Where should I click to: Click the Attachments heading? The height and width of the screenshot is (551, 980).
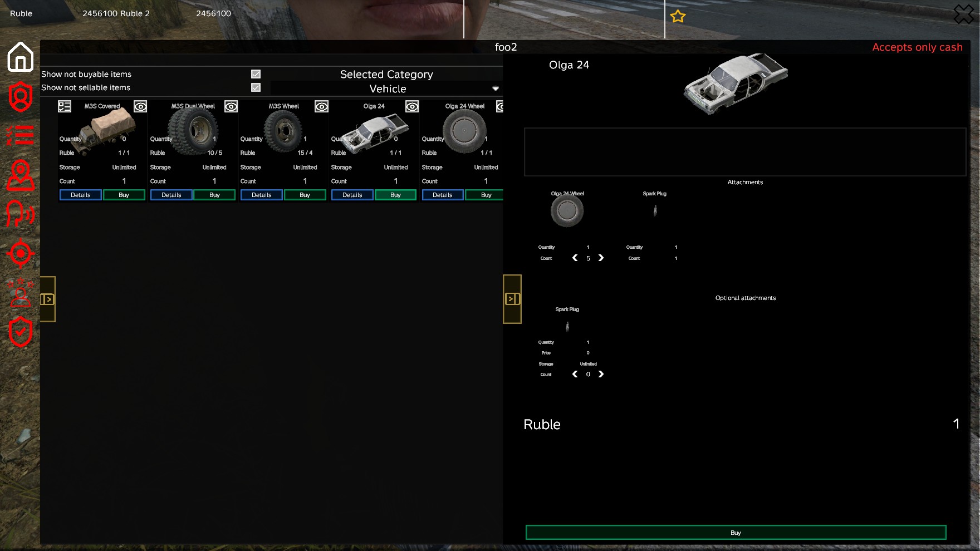coord(745,182)
